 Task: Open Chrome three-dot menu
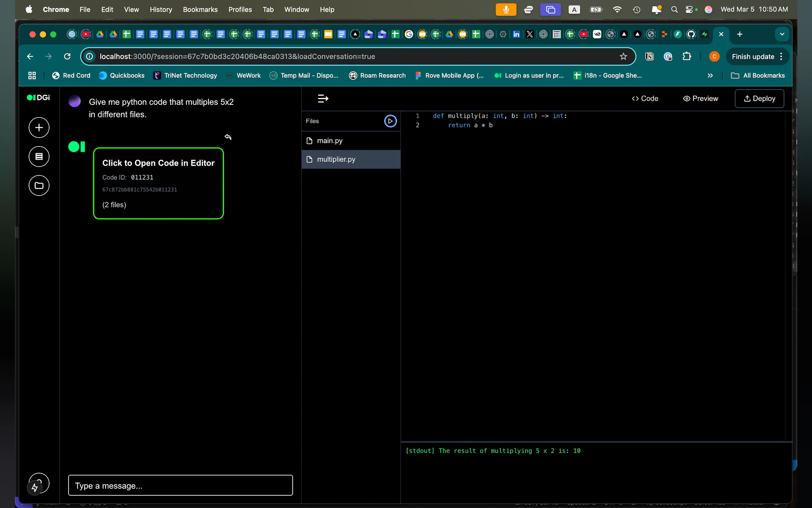pos(781,56)
